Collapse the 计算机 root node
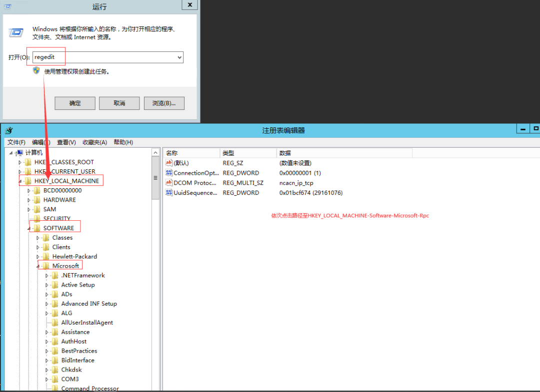The height and width of the screenshot is (392, 540). (x=11, y=153)
